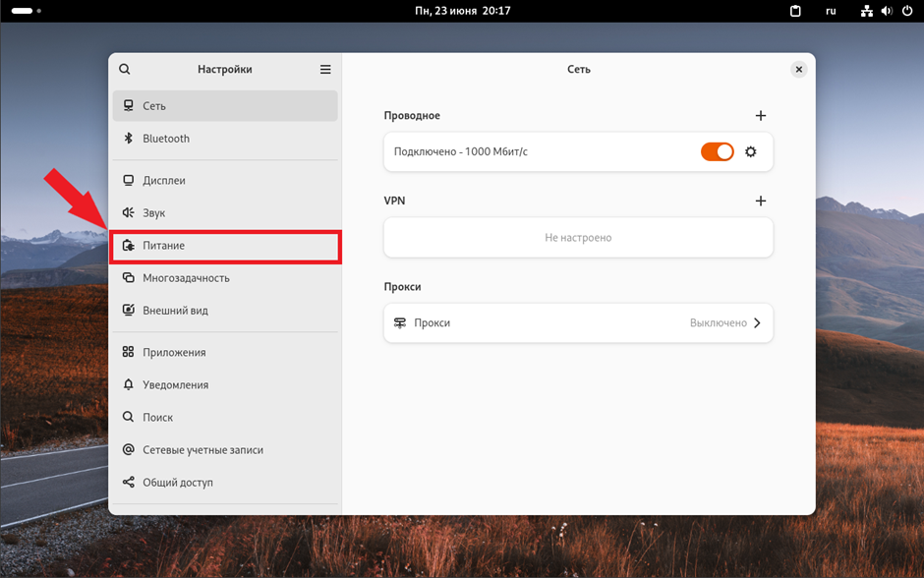This screenshot has height=578, width=924.
Task: Open the hamburger menu in Settings
Action: click(x=325, y=70)
